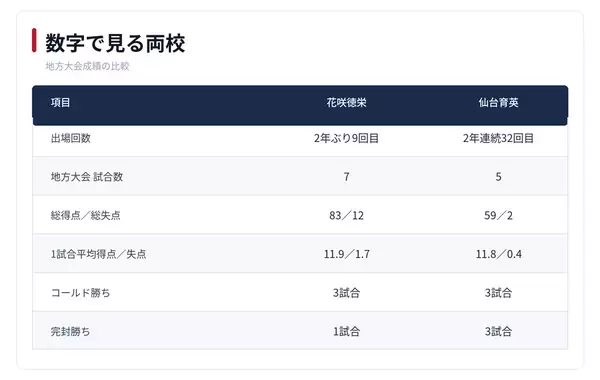Click the value 83／12
This screenshot has width=600, height=380.
pos(346,215)
